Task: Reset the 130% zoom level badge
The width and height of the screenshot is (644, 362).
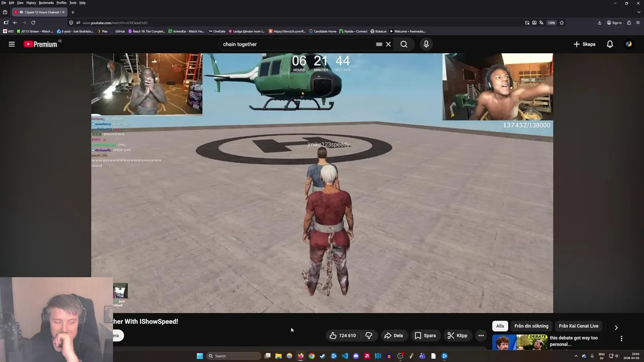Action: [x=552, y=23]
